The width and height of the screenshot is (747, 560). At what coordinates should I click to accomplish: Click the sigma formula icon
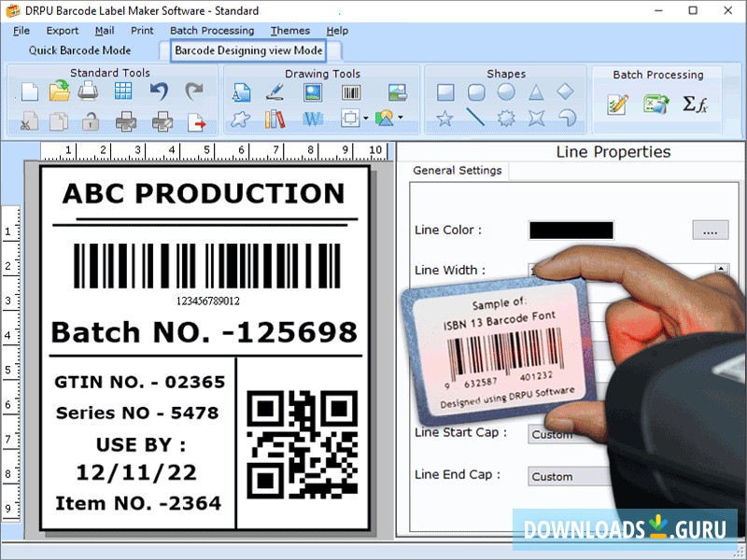(x=695, y=104)
